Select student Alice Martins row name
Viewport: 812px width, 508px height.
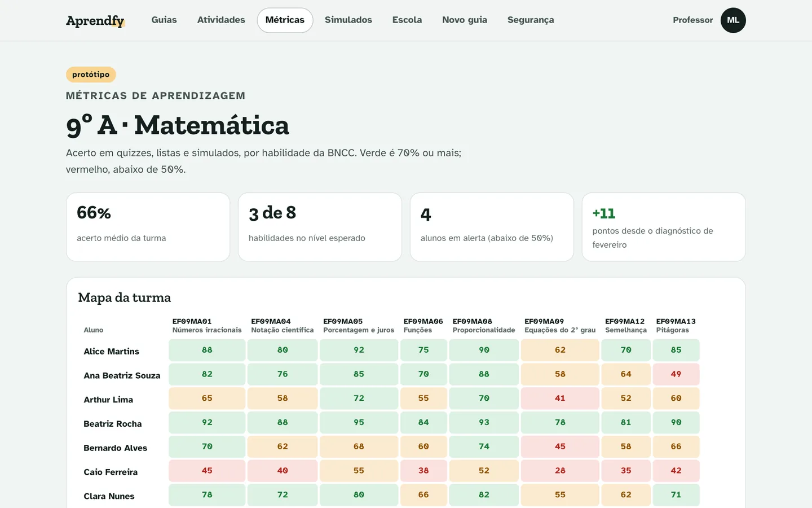[x=112, y=351]
